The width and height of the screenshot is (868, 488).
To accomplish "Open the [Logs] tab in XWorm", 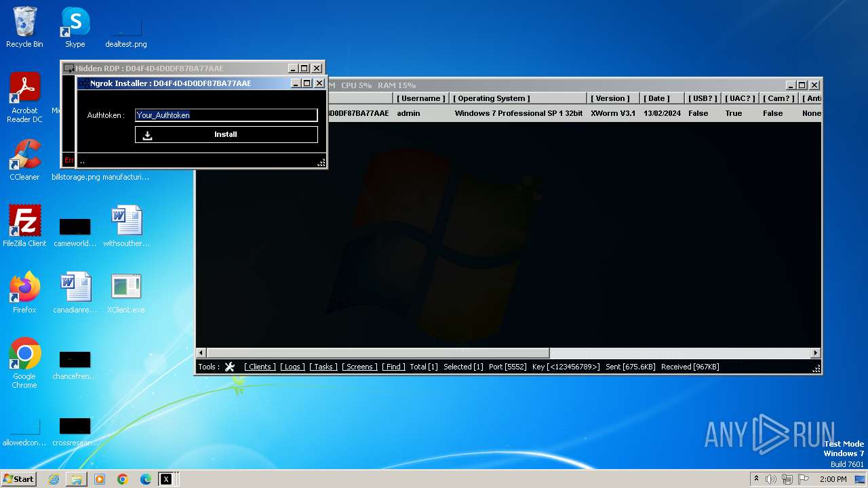I will 292,367.
